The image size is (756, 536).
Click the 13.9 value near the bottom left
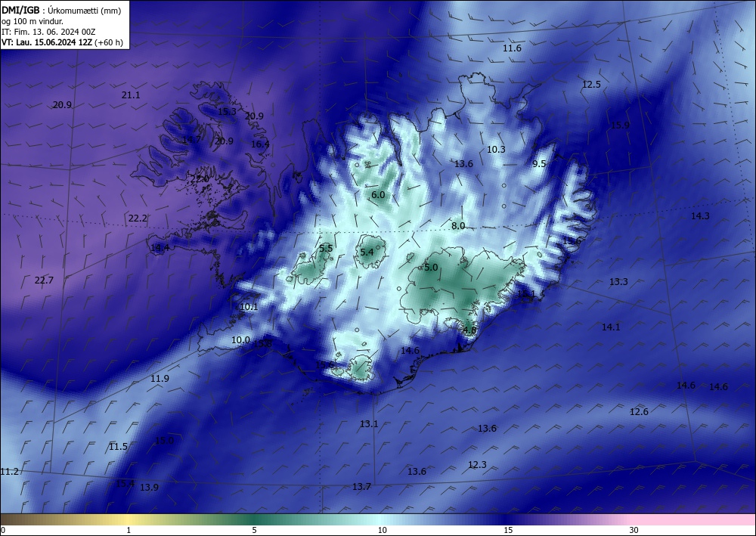[x=149, y=488]
